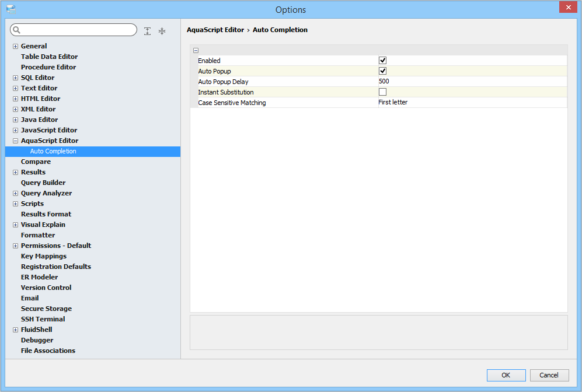The height and width of the screenshot is (392, 582).
Task: Expand the Java Editor node
Action: (x=15, y=120)
